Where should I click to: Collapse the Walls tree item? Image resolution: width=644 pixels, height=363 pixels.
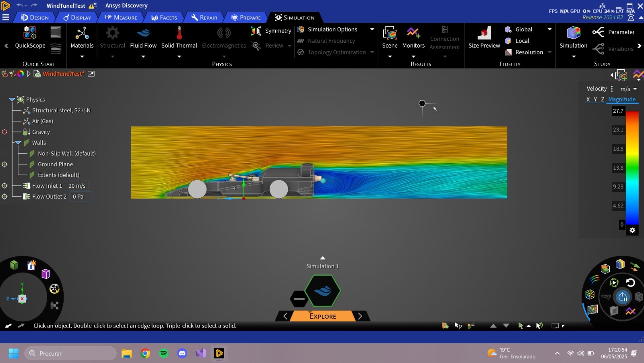pyautogui.click(x=18, y=143)
